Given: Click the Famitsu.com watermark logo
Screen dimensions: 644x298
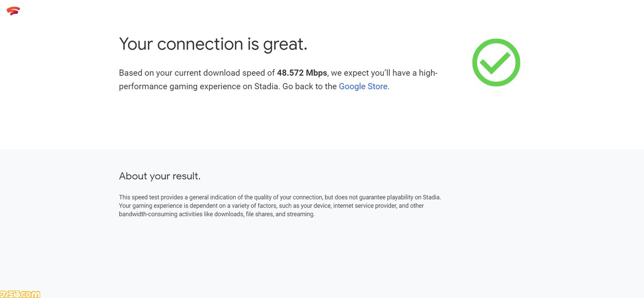Looking at the screenshot, I should pos(20,294).
